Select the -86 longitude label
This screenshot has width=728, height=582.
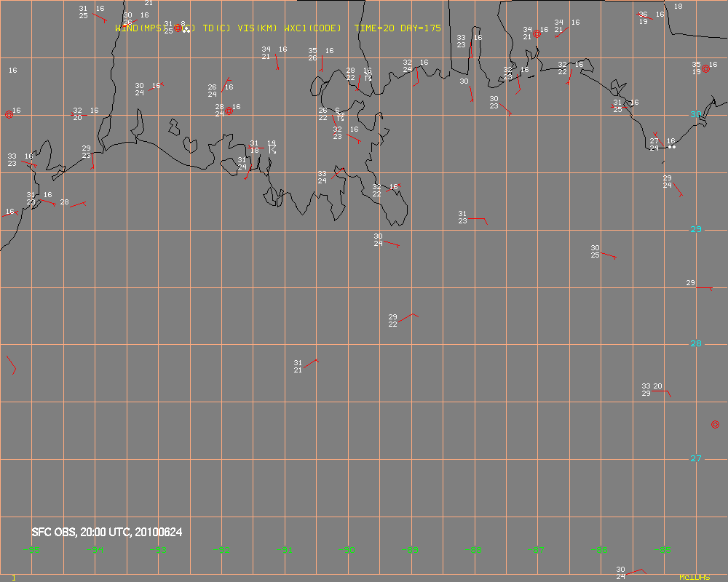pos(599,550)
